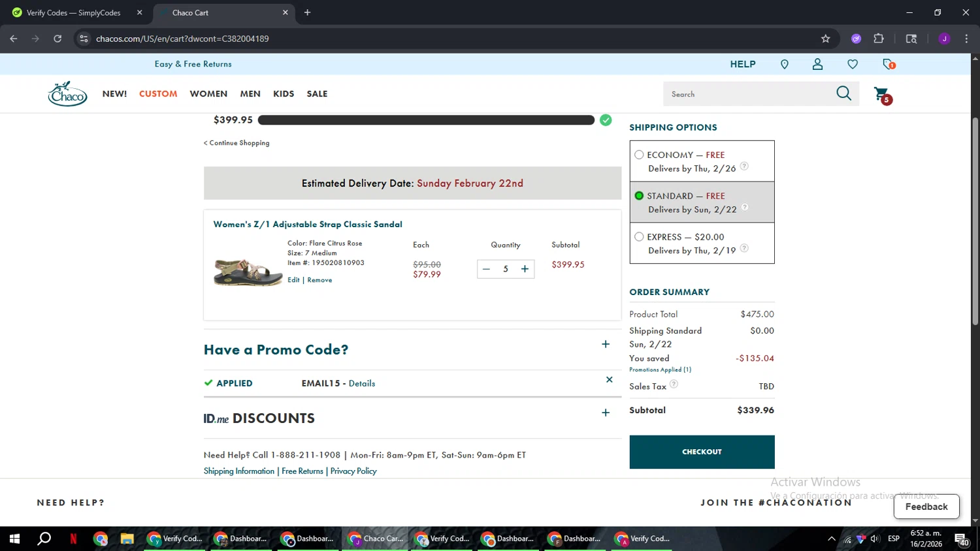Open the Windows Start menu
Viewport: 980px width, 551px height.
tap(14, 539)
